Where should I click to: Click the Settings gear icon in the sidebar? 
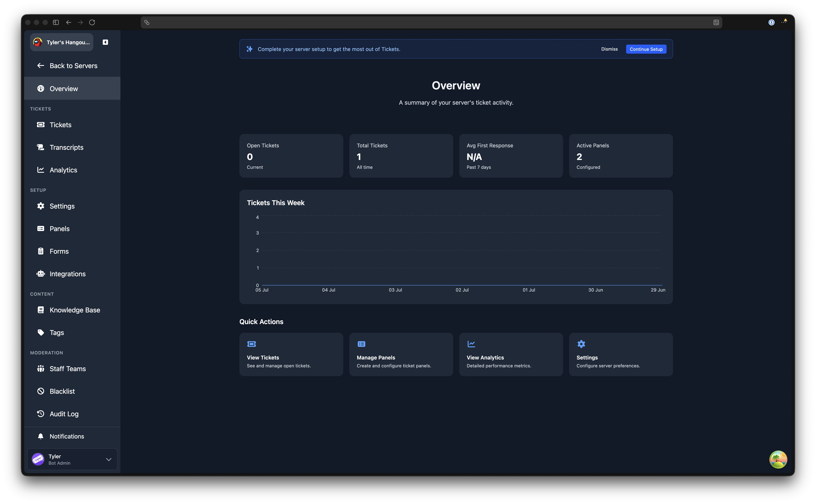tap(41, 206)
